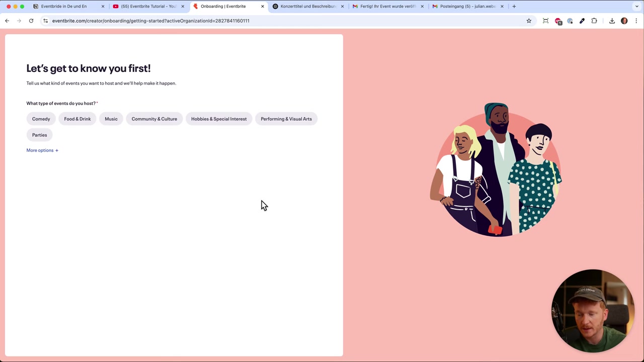
Task: Go back with the browser back arrow
Action: (7, 21)
